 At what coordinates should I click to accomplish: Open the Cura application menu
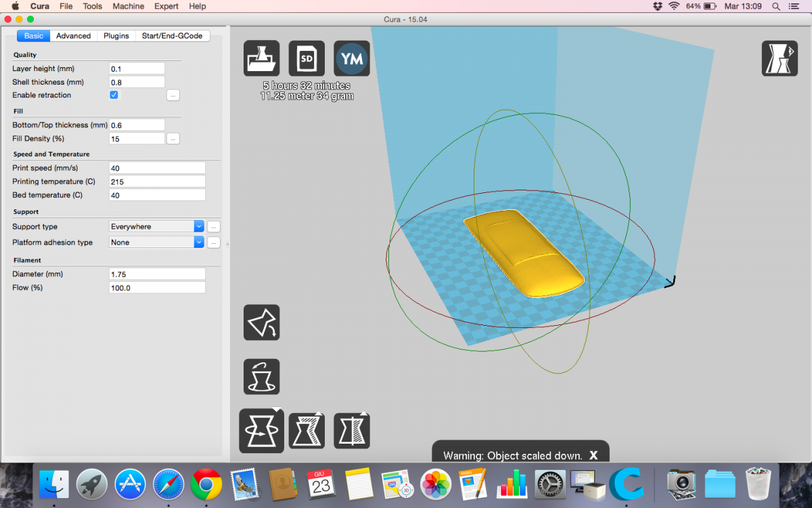40,6
